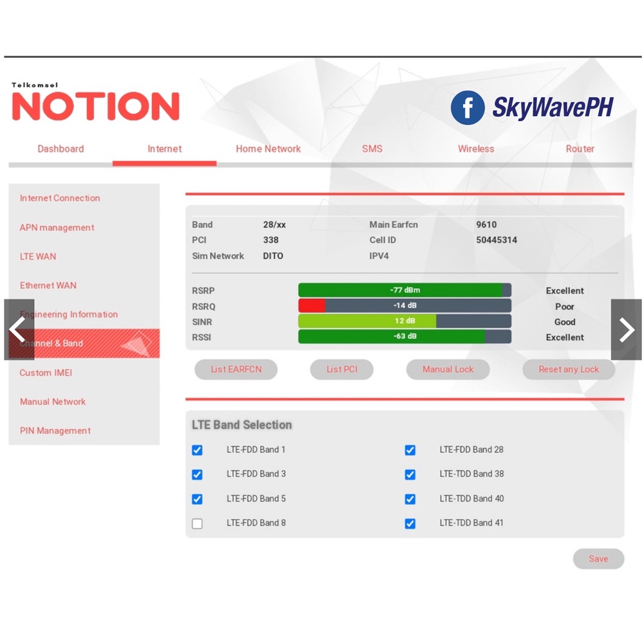
Task: Disable LTE-TDD Band 41 checkbox
Action: click(x=410, y=524)
